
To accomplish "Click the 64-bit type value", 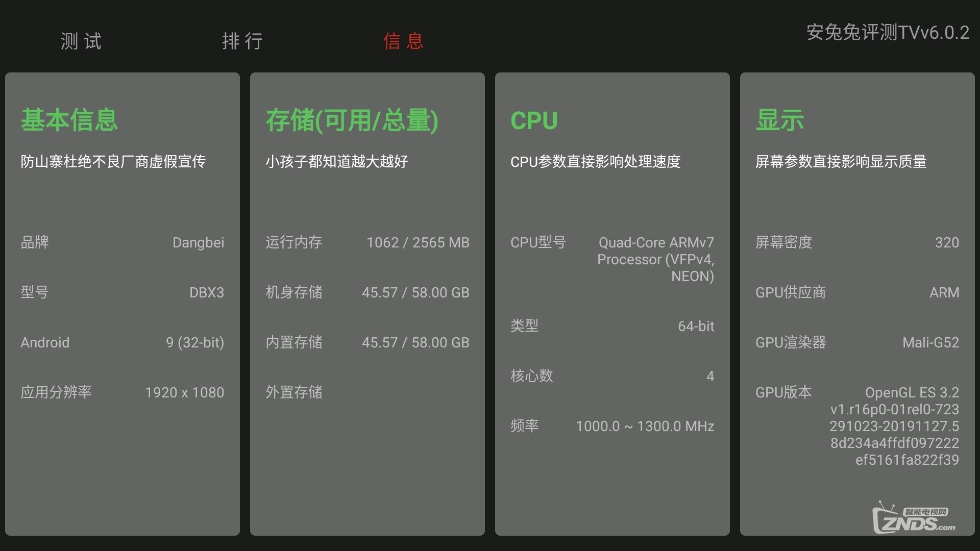I will tap(696, 326).
